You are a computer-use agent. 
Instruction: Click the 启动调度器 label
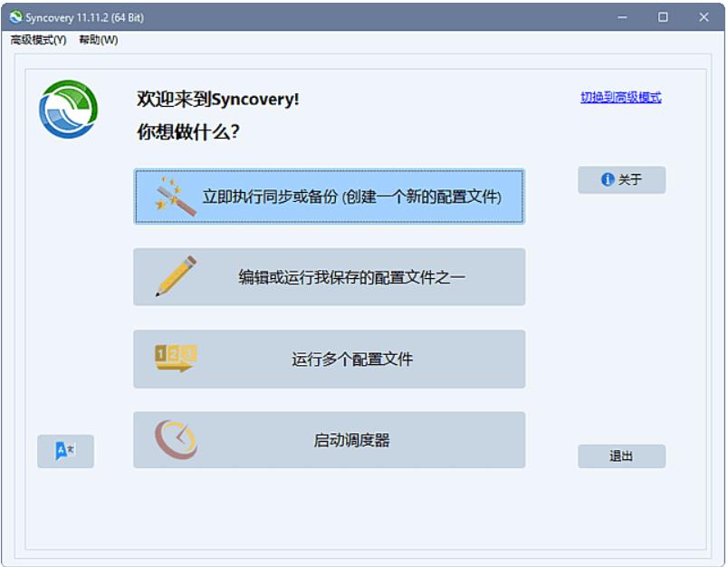(351, 440)
